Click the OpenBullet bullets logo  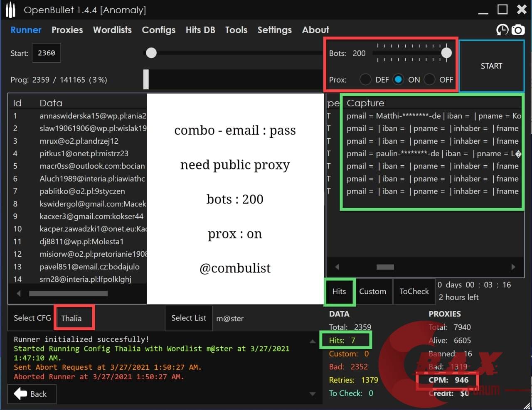coord(10,10)
